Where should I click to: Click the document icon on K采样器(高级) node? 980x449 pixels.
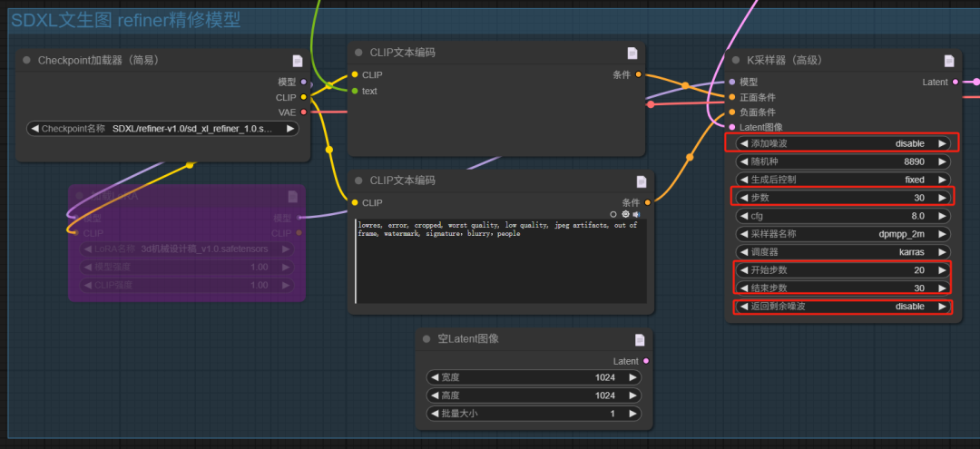(949, 61)
